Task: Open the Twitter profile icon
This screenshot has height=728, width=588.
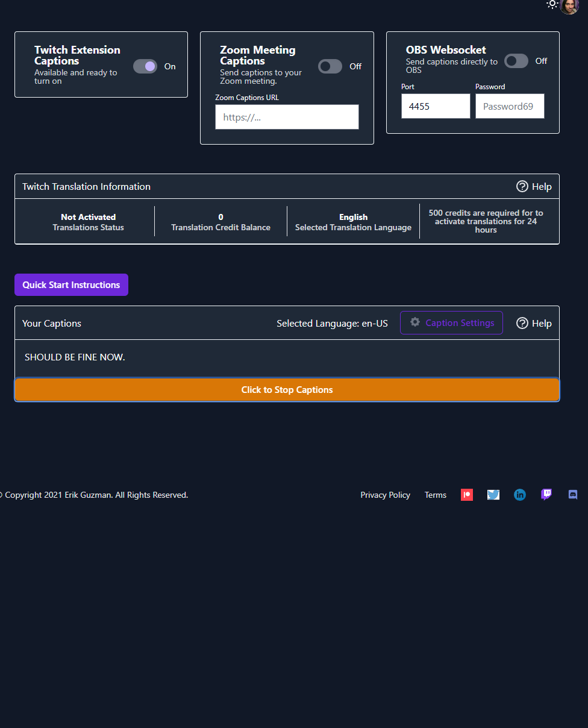Action: click(493, 495)
